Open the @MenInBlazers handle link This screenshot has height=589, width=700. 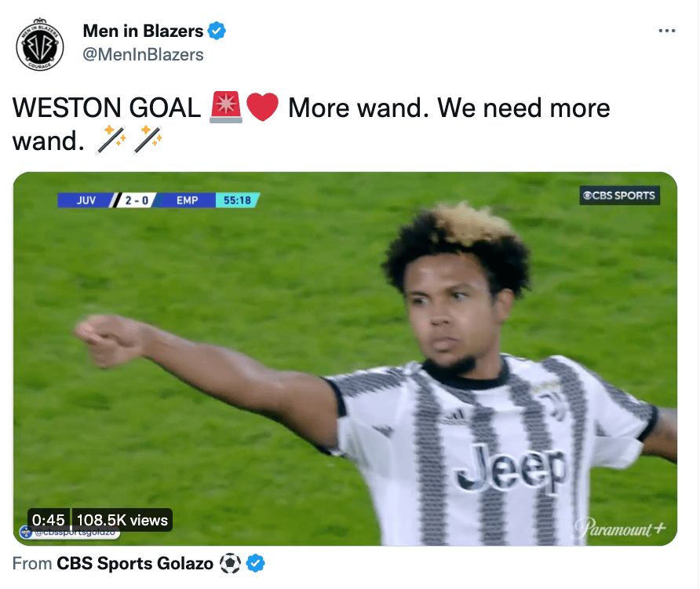click(x=143, y=54)
